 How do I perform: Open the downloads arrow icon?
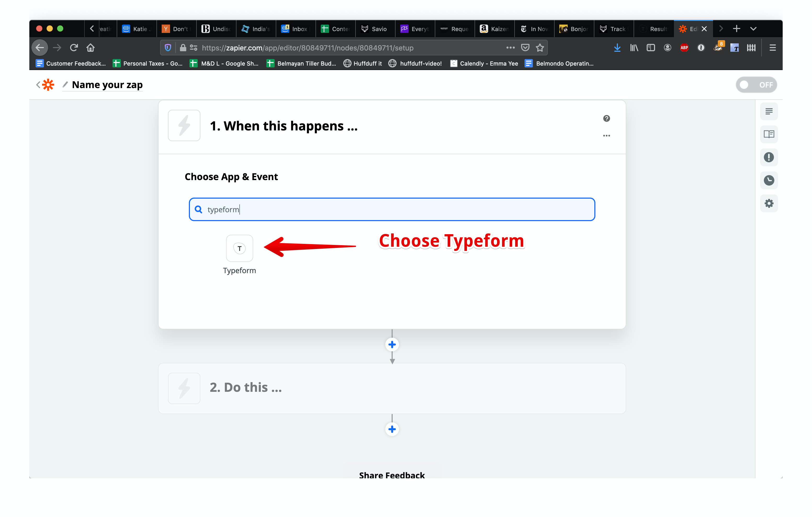click(617, 48)
